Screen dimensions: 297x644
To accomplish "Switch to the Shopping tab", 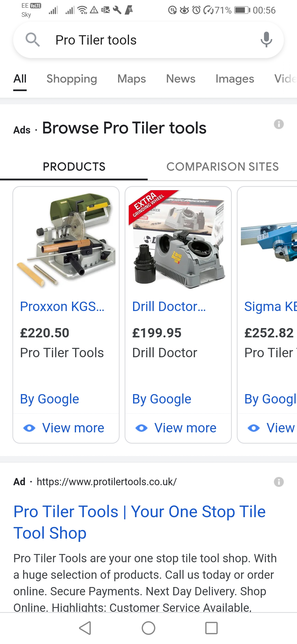I will tap(72, 79).
